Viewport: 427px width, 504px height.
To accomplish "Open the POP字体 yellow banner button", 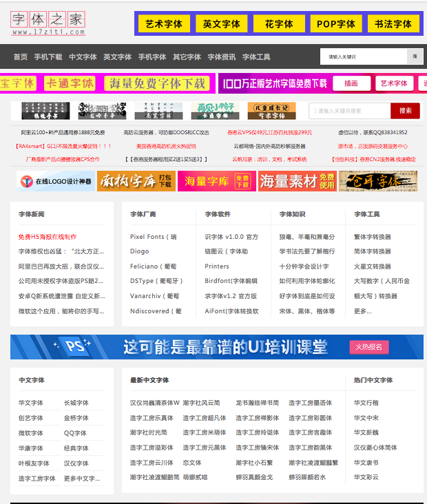I will 336,24.
